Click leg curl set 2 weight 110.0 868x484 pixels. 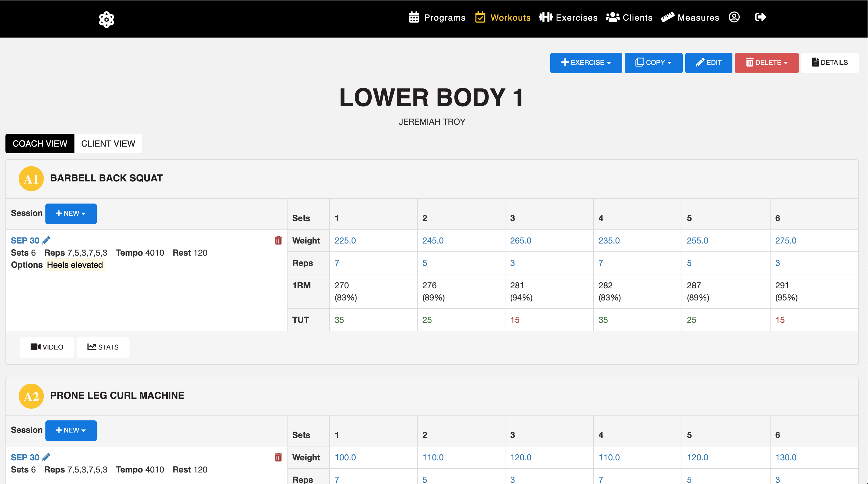(x=433, y=457)
